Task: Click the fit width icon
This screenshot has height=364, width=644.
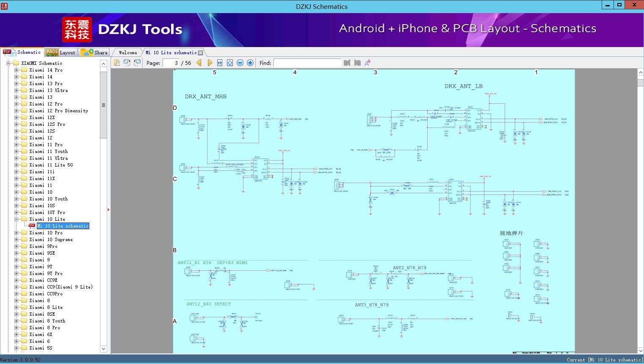Action: tap(220, 63)
